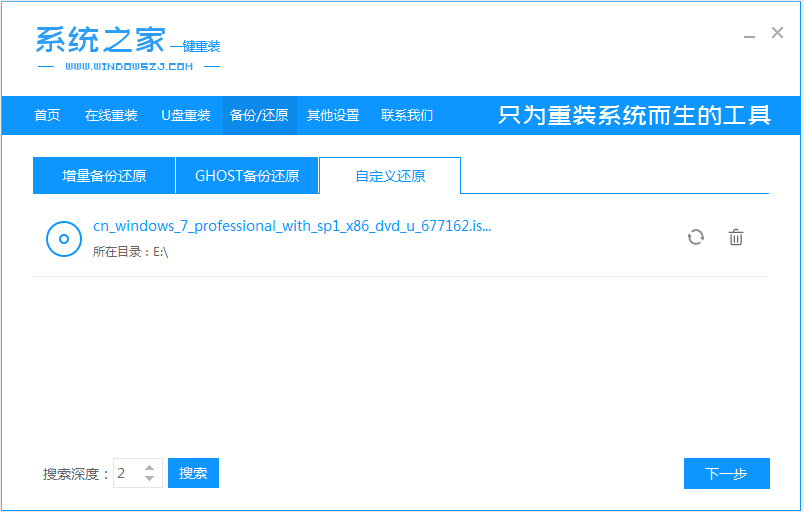Click the refresh icon for the ISO entry
Screen dimensions: 804x512
pos(696,237)
